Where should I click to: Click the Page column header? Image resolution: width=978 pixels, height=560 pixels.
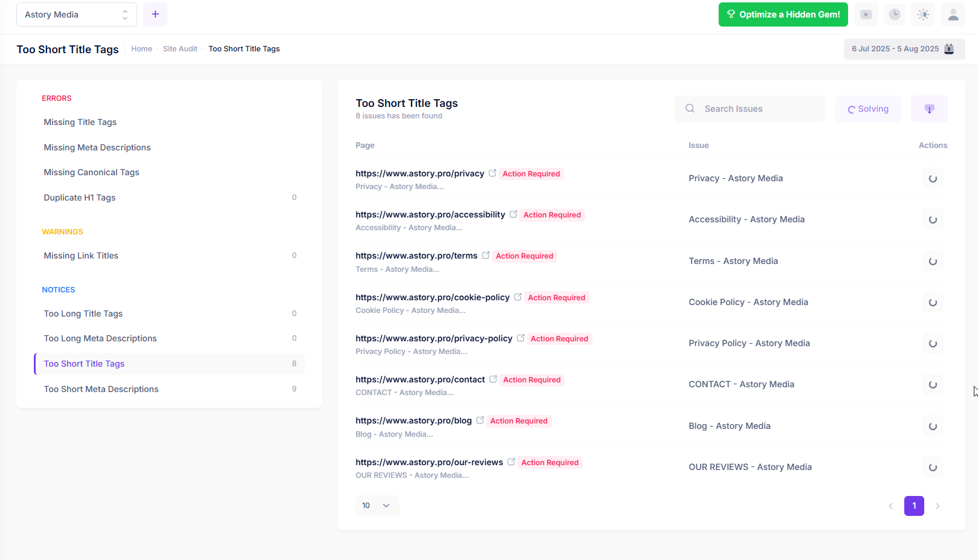pyautogui.click(x=365, y=146)
